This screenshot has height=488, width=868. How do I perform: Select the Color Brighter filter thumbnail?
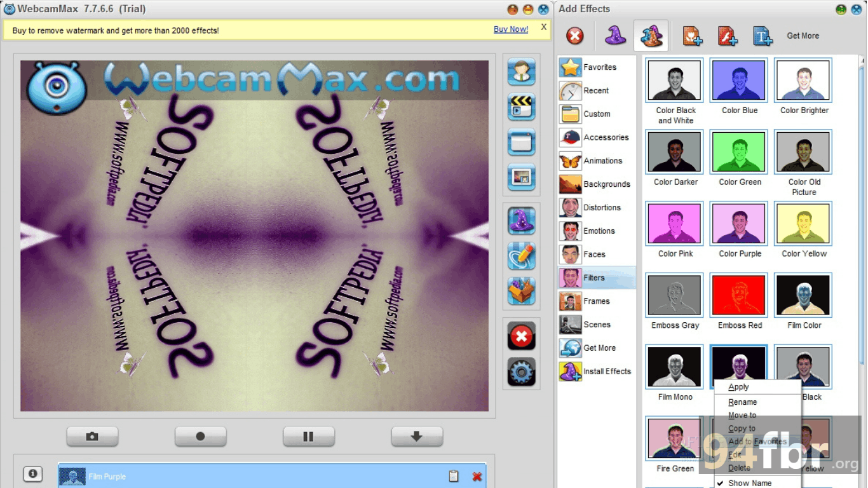803,80
